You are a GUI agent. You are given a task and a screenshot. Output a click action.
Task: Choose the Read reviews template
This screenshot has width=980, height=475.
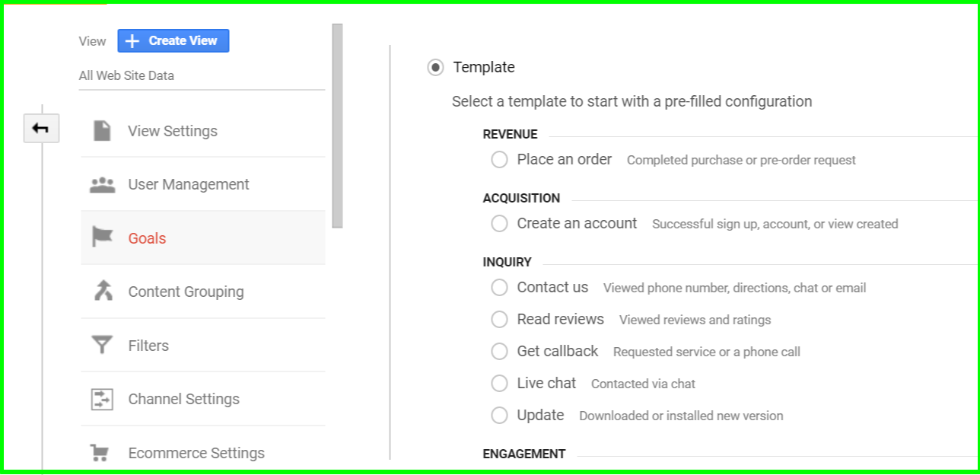[499, 320]
